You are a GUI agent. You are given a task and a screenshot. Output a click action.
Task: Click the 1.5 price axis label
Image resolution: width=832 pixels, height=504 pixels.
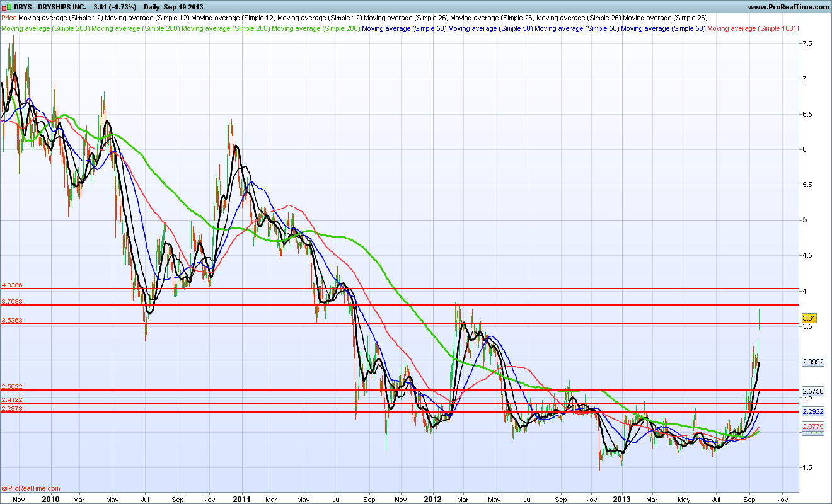[x=807, y=467]
